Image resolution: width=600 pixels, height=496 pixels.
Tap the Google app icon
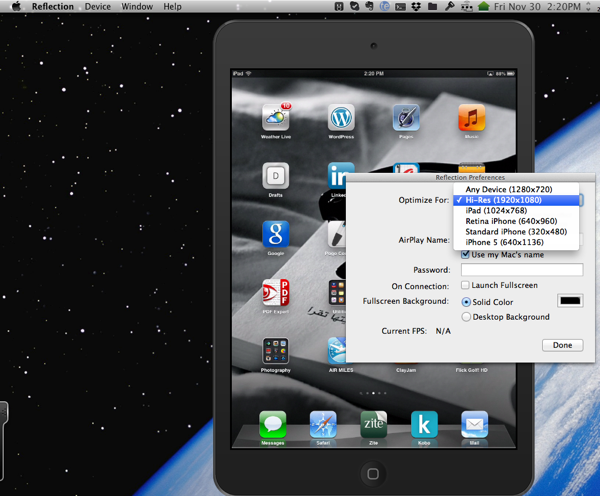(276, 235)
